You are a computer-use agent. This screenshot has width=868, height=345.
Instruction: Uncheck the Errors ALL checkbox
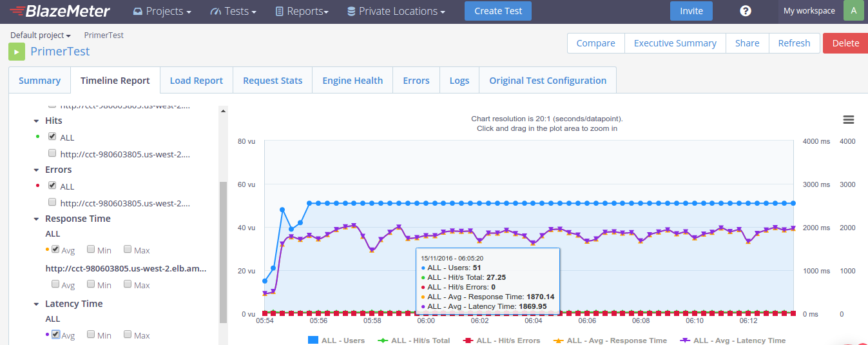click(x=52, y=186)
